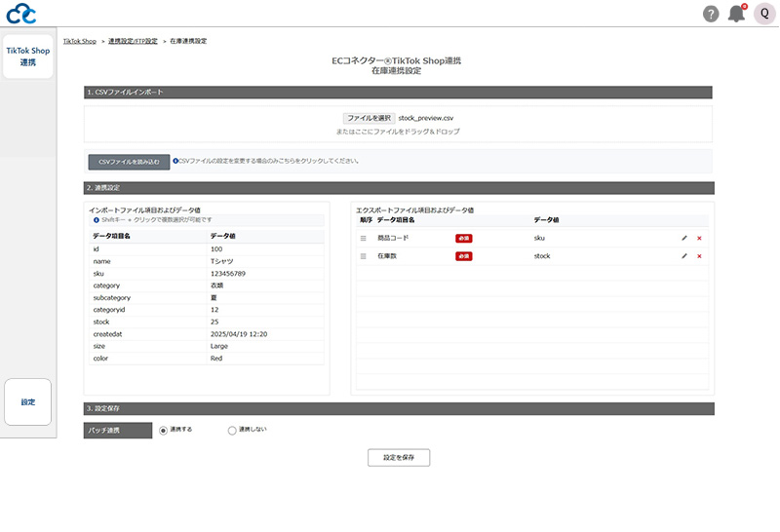The width and height of the screenshot is (780, 532).
Task: Select the 連携しない radio button
Action: 232,430
